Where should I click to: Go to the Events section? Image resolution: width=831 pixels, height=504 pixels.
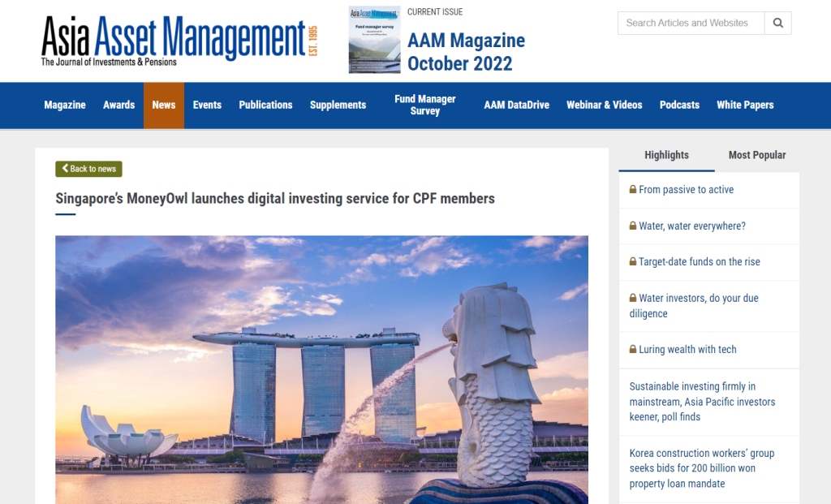click(207, 105)
